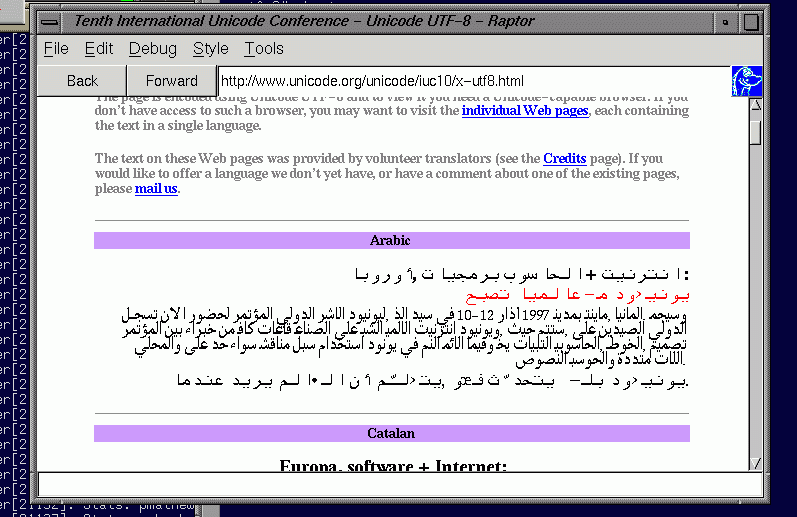Open the Debug menu
The width and height of the screenshot is (797, 517).
pyautogui.click(x=152, y=49)
